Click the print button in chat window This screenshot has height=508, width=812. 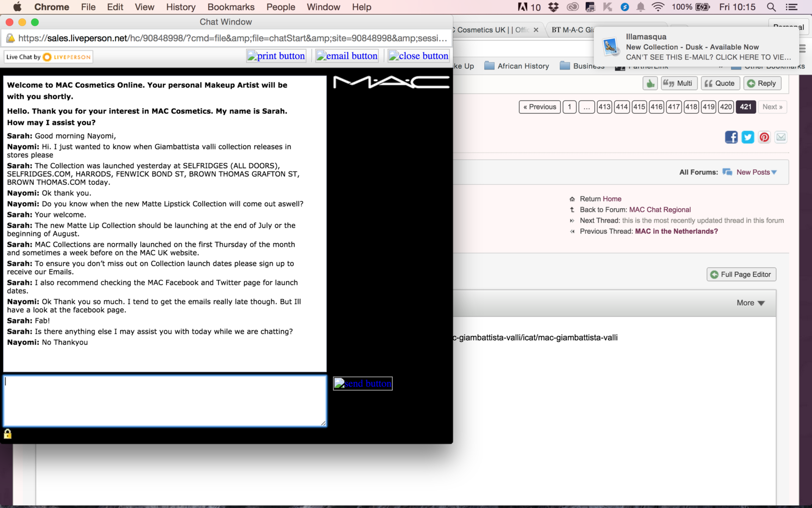[276, 56]
